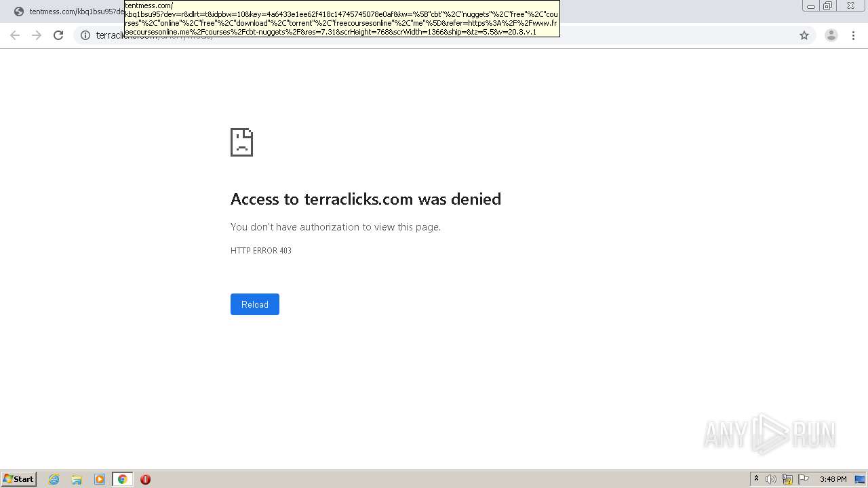The width and height of the screenshot is (868, 488).
Task: Open Chrome three-dot menu
Action: [854, 35]
